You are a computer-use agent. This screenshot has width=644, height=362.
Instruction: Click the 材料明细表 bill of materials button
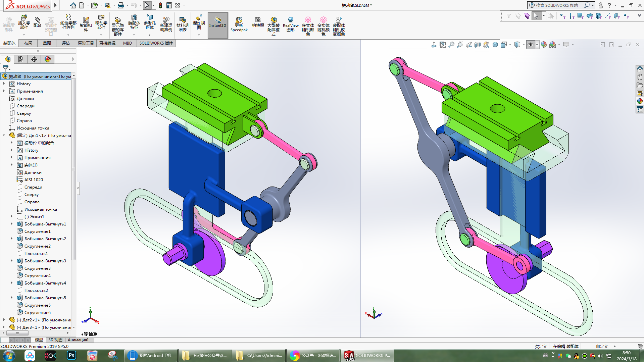(x=183, y=24)
